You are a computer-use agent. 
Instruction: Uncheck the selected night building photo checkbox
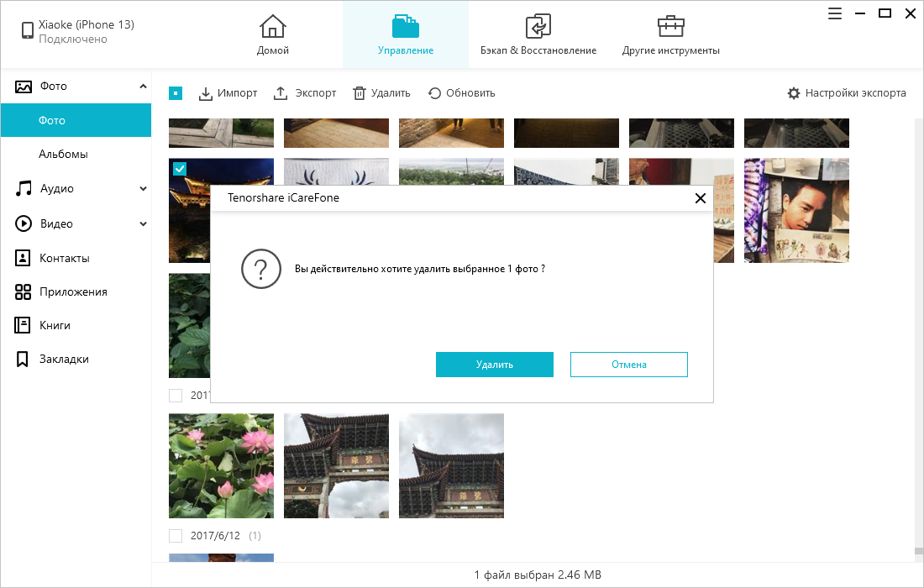[180, 169]
